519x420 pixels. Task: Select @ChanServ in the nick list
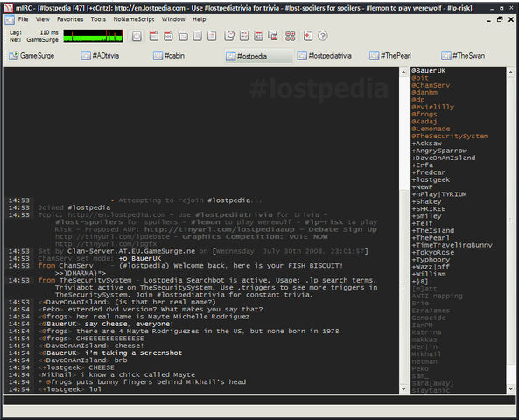[431, 85]
